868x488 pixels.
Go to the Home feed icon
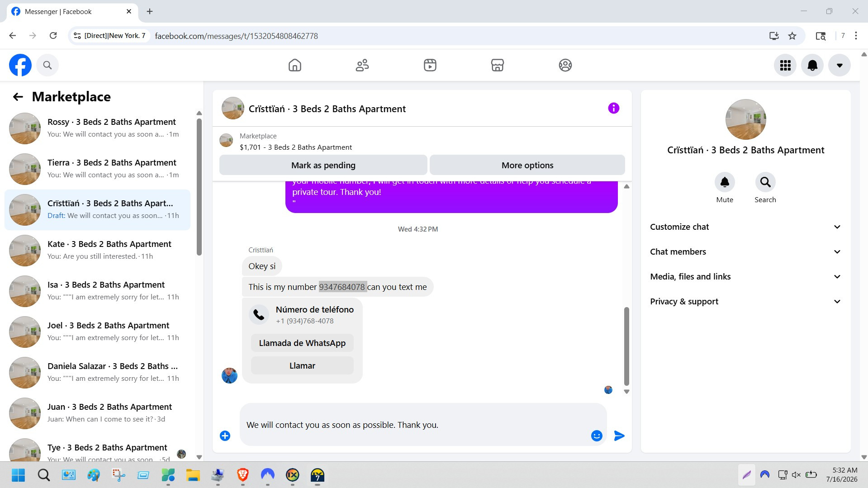(x=295, y=65)
